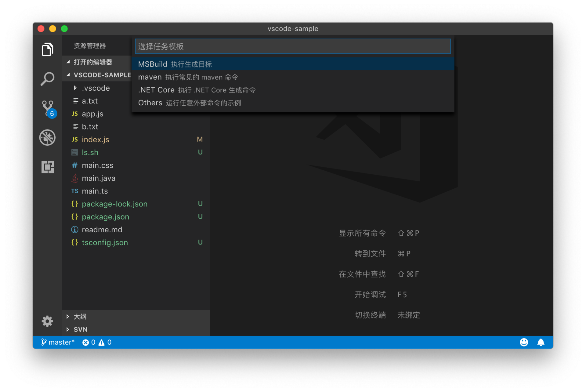Open the Manage gear icon

(x=47, y=321)
